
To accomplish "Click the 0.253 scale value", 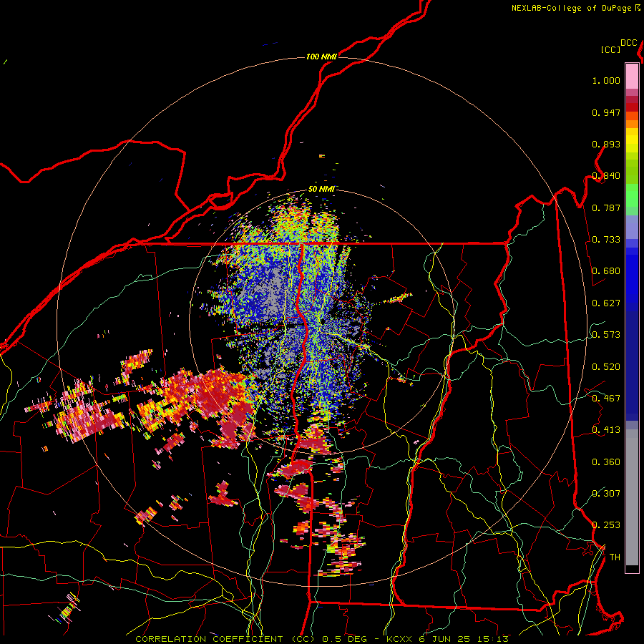I will [606, 525].
